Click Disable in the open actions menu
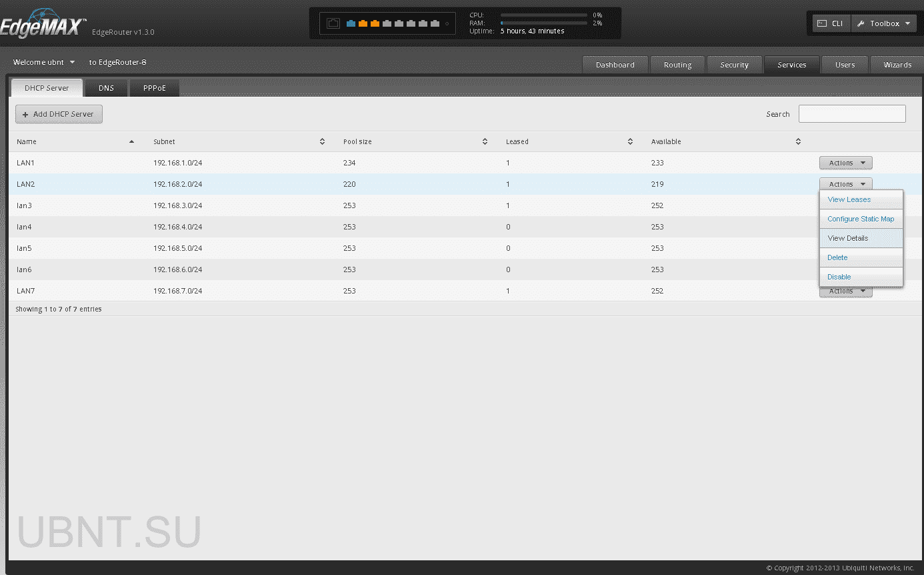The image size is (924, 575). 839,277
